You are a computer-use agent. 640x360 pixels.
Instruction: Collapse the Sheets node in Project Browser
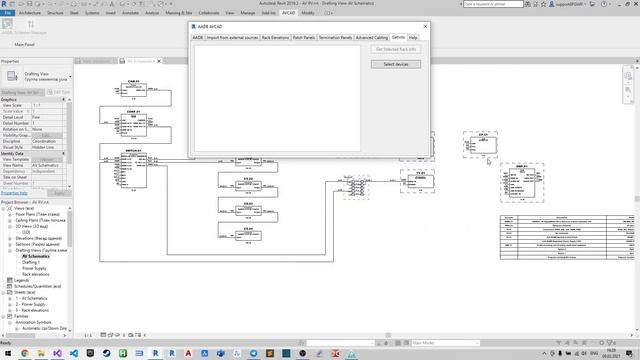(4, 292)
